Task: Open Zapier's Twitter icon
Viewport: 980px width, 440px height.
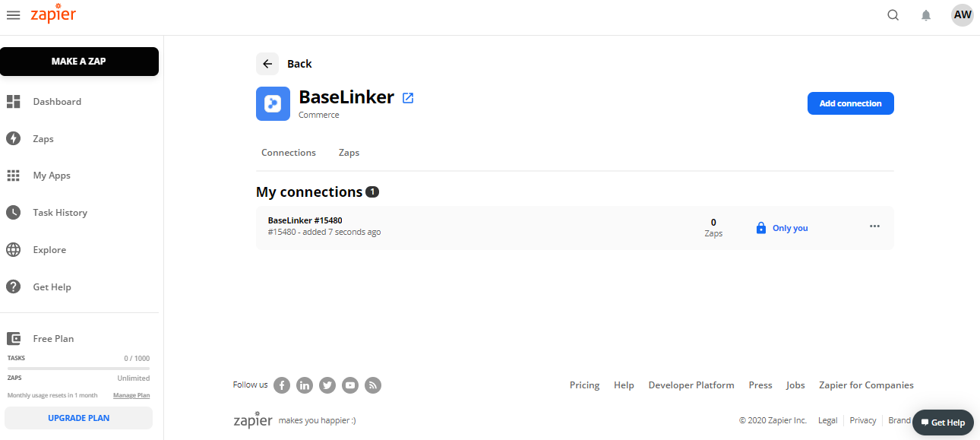Action: tap(327, 385)
